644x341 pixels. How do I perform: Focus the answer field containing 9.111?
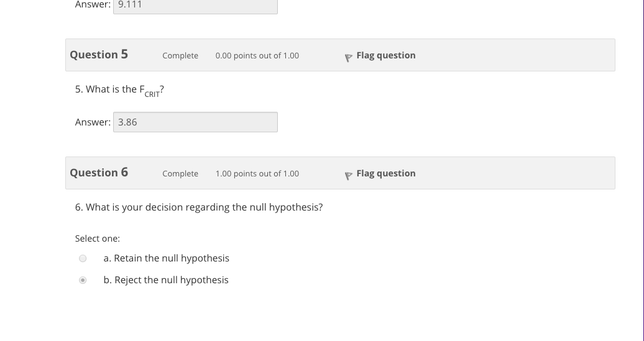click(195, 5)
